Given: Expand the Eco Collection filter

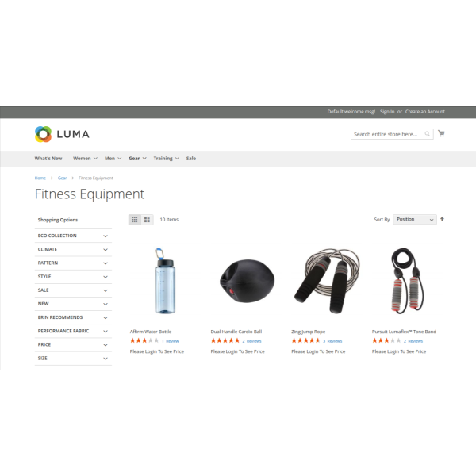Looking at the screenshot, I should (73, 236).
